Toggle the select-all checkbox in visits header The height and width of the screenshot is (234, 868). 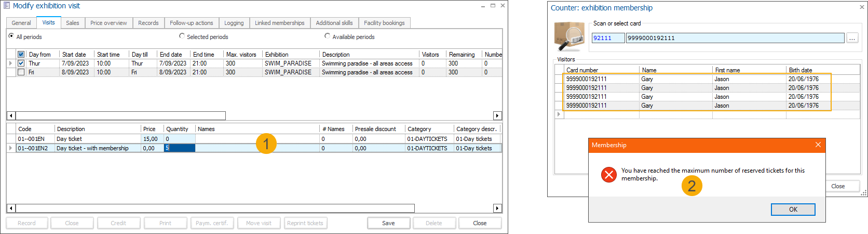tap(21, 55)
